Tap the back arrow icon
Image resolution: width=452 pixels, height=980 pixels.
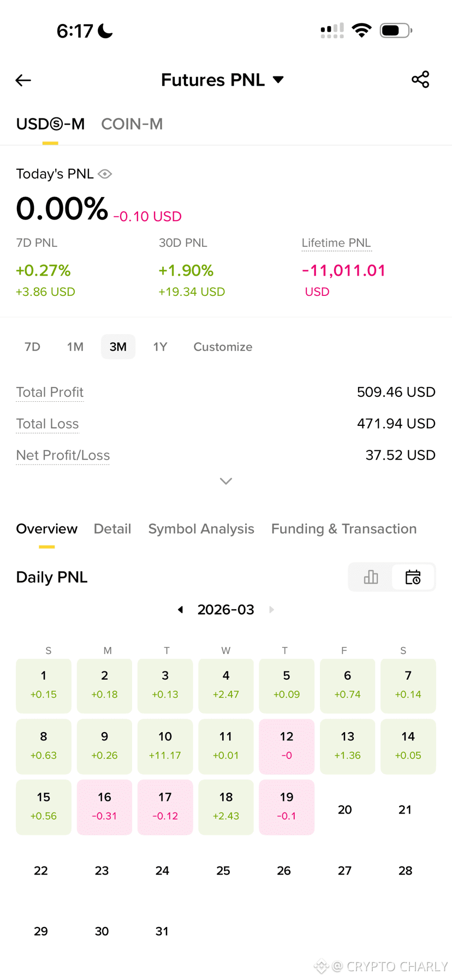[x=23, y=80]
